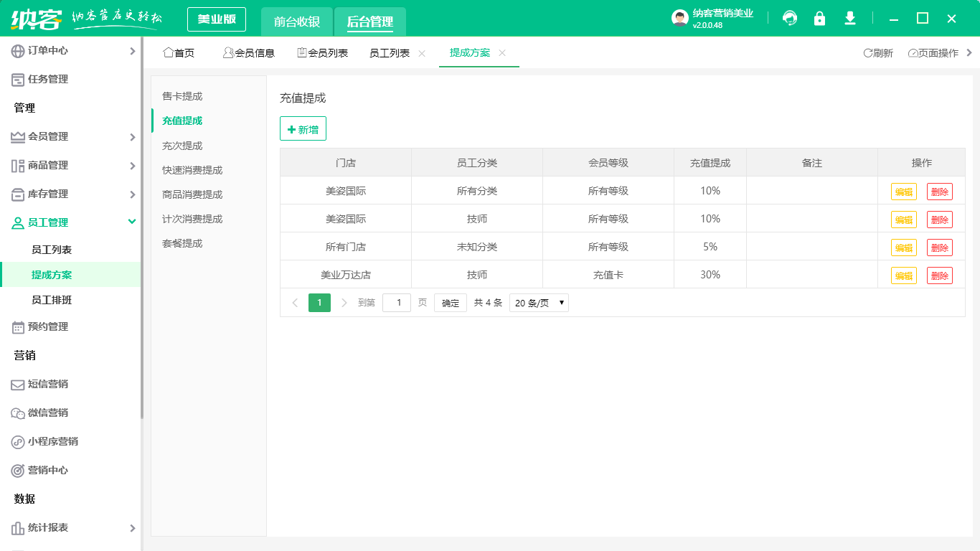Select 商品消费提成 in commission list
Image resolution: width=980 pixels, height=551 pixels.
point(192,194)
